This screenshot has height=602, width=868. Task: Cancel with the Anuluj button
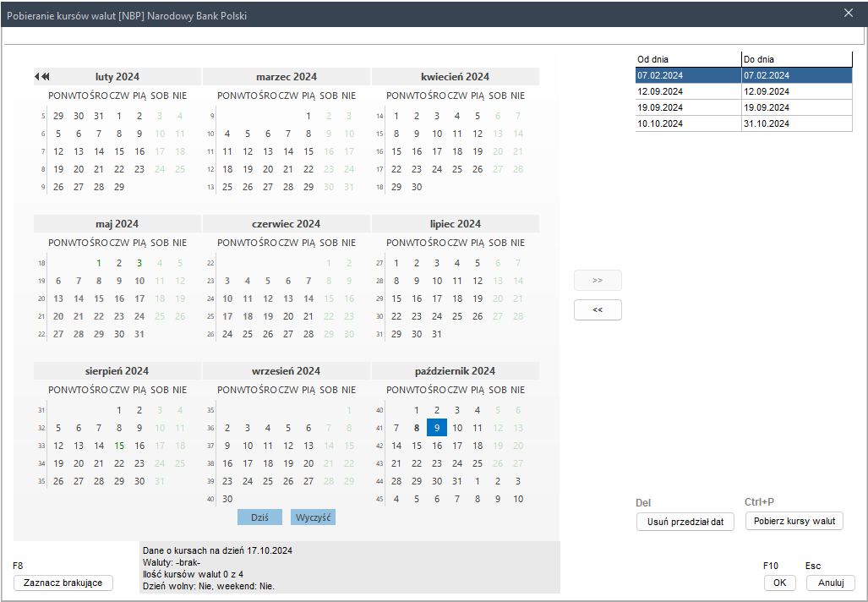click(830, 583)
